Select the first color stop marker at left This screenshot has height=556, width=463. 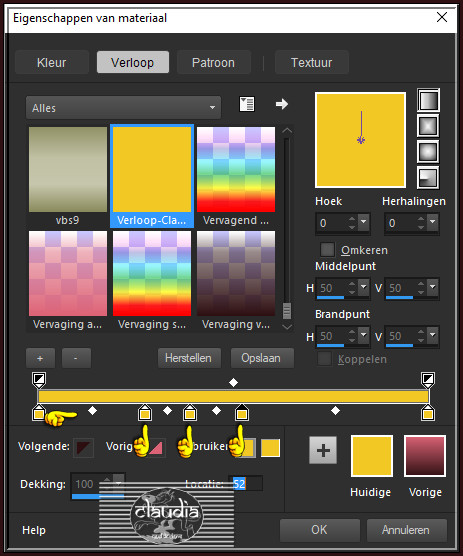[39, 413]
